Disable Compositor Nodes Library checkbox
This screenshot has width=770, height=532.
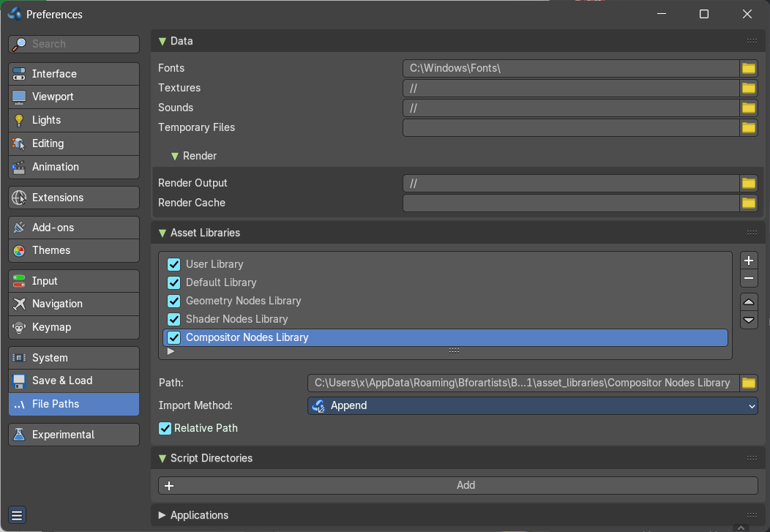[x=174, y=337]
